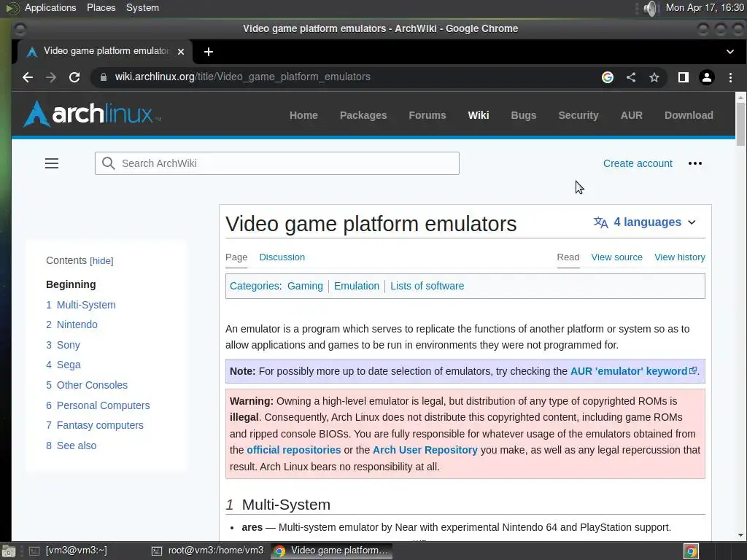The width and height of the screenshot is (747, 560).
Task: Focus the Search ArchWiki field
Action: click(x=276, y=163)
